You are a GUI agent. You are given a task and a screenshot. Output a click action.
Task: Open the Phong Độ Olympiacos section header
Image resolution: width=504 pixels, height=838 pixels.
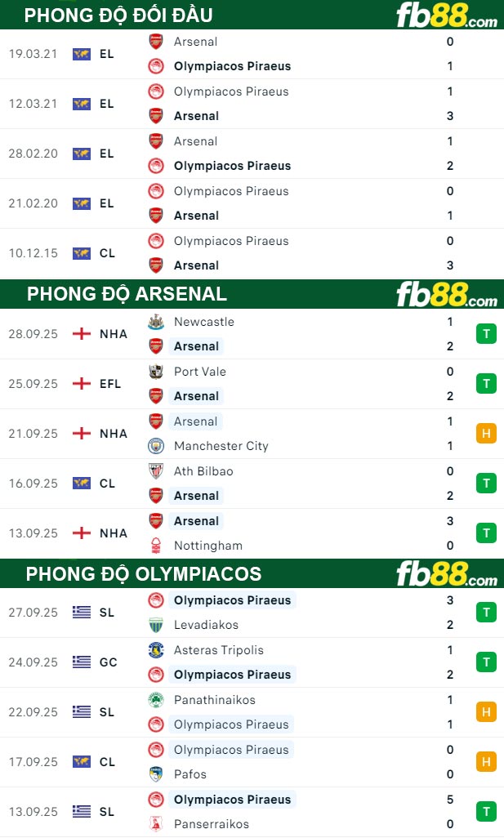tap(143, 573)
